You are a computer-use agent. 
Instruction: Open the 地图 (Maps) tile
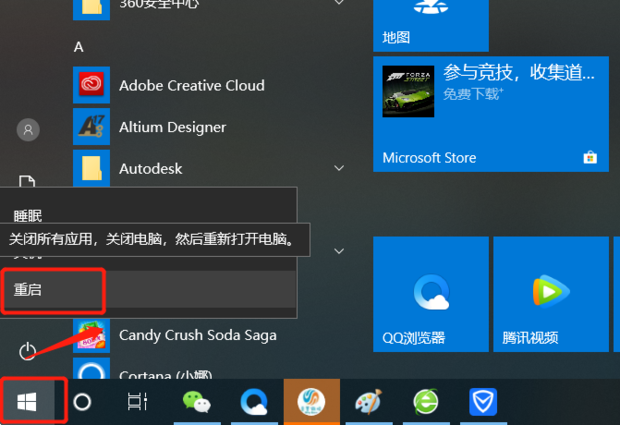[x=431, y=25]
